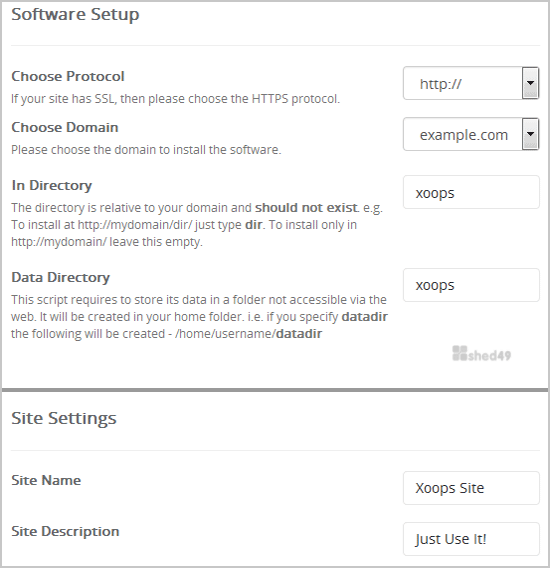The width and height of the screenshot is (550, 568).
Task: Open the http:// protocol dropdown
Action: (x=471, y=83)
